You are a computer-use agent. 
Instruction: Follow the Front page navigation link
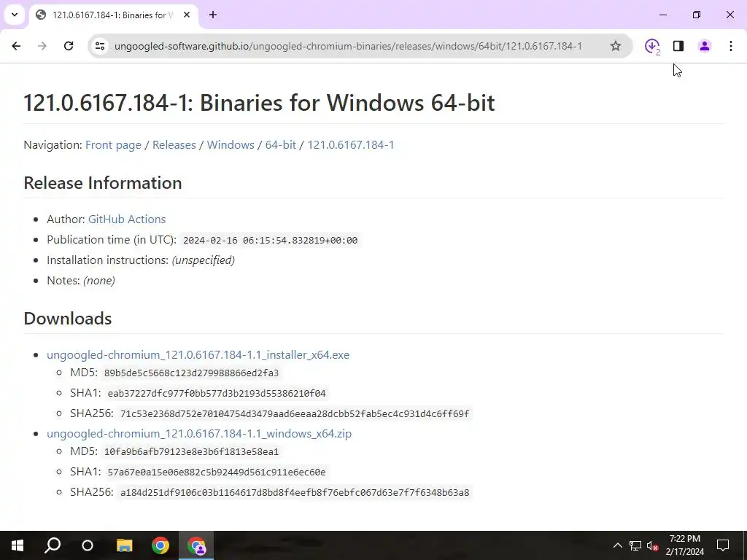113,145
